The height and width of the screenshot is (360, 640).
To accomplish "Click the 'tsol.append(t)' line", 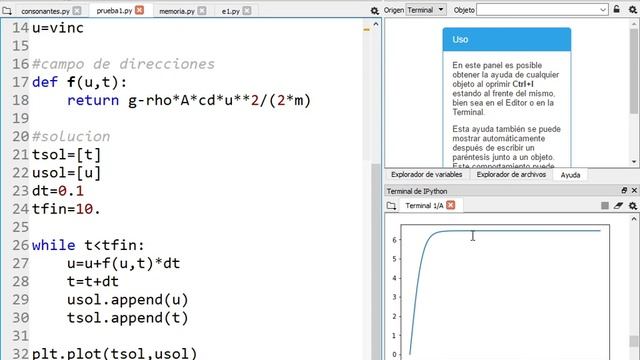I will click(x=127, y=318).
